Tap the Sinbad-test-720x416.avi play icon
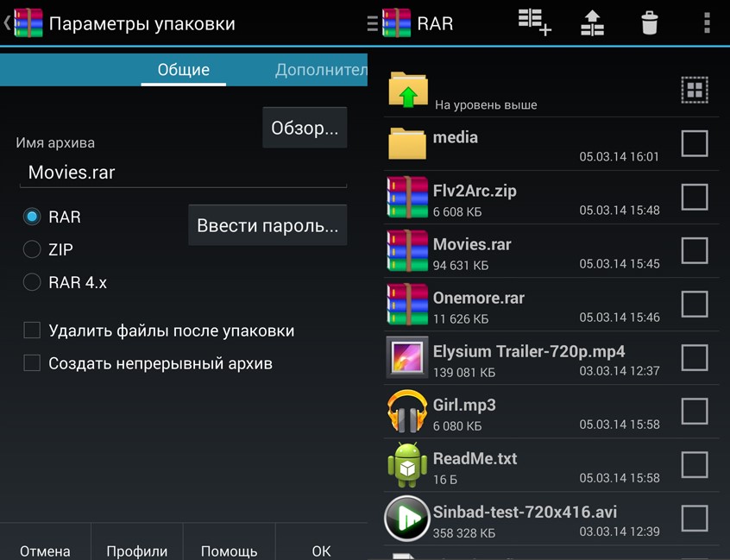The width and height of the screenshot is (730, 560). click(x=407, y=518)
